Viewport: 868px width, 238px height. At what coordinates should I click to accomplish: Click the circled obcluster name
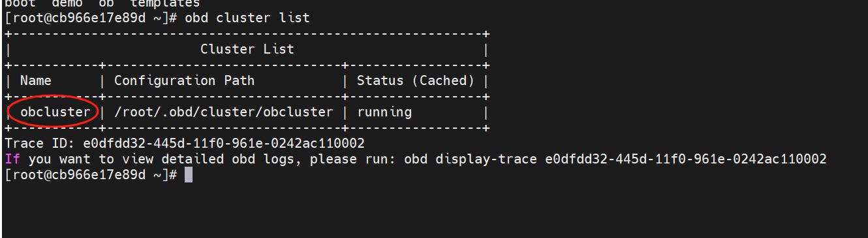[x=55, y=112]
